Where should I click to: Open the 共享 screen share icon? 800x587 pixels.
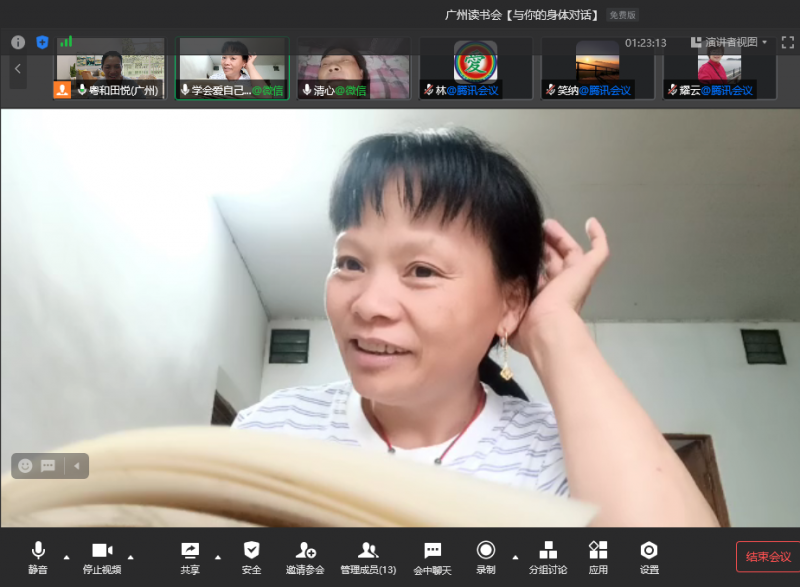point(190,557)
